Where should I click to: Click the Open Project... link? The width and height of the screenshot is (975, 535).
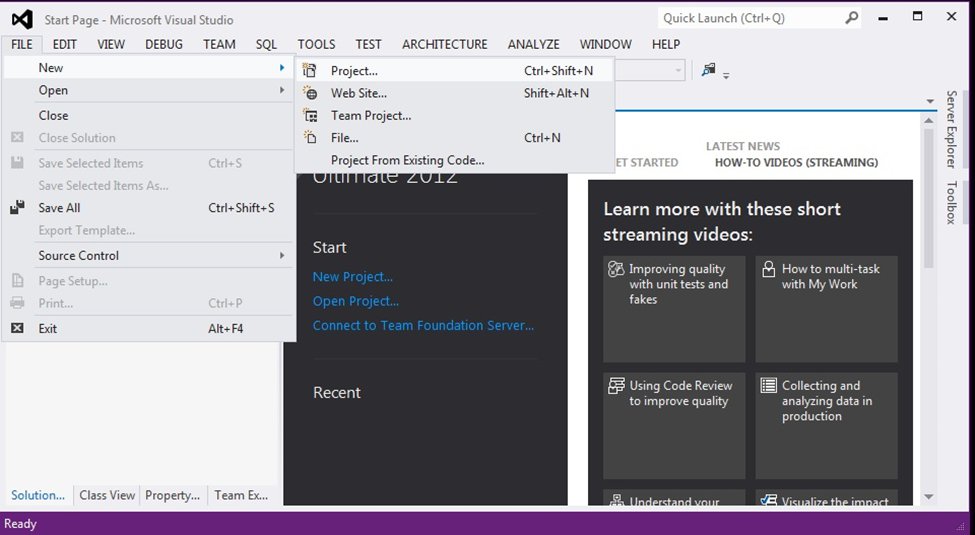[x=356, y=301]
